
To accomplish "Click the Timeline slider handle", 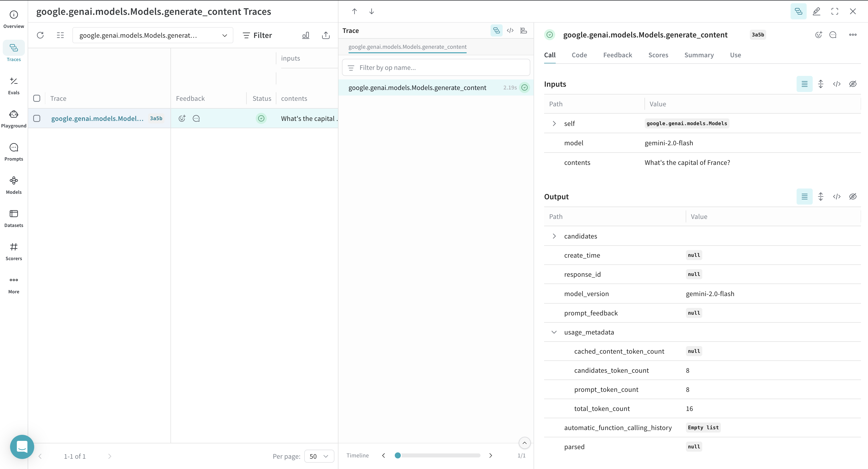I will (398, 455).
